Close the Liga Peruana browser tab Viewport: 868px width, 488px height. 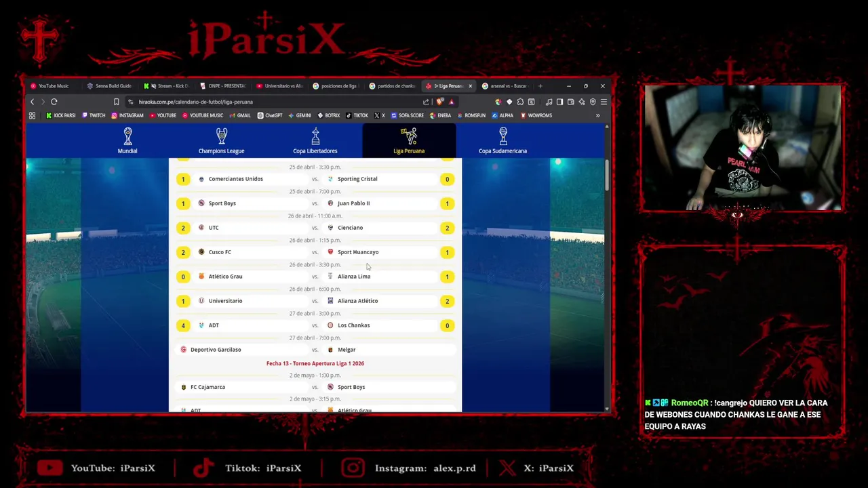click(x=470, y=86)
